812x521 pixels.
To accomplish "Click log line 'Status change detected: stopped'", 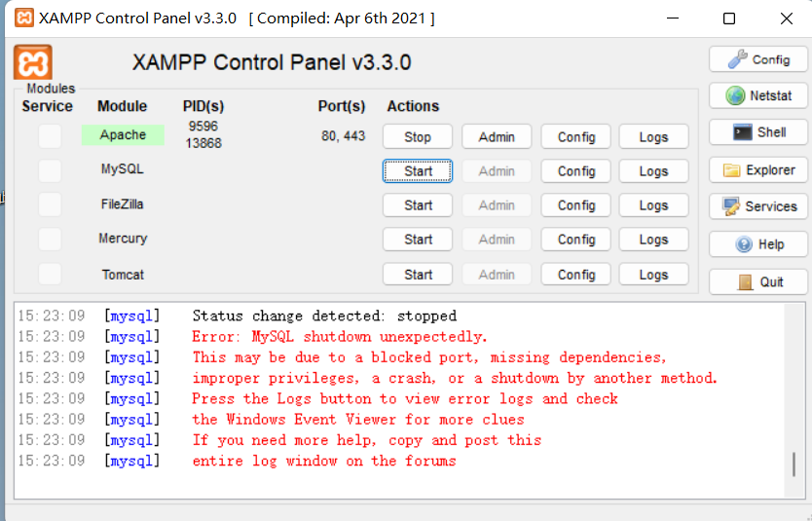I will click(324, 316).
